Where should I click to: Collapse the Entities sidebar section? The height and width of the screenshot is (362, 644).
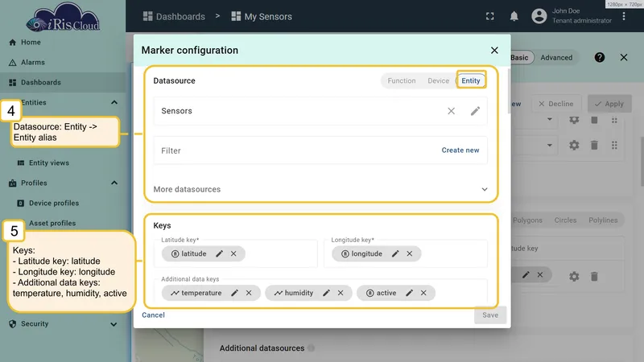pos(114,102)
